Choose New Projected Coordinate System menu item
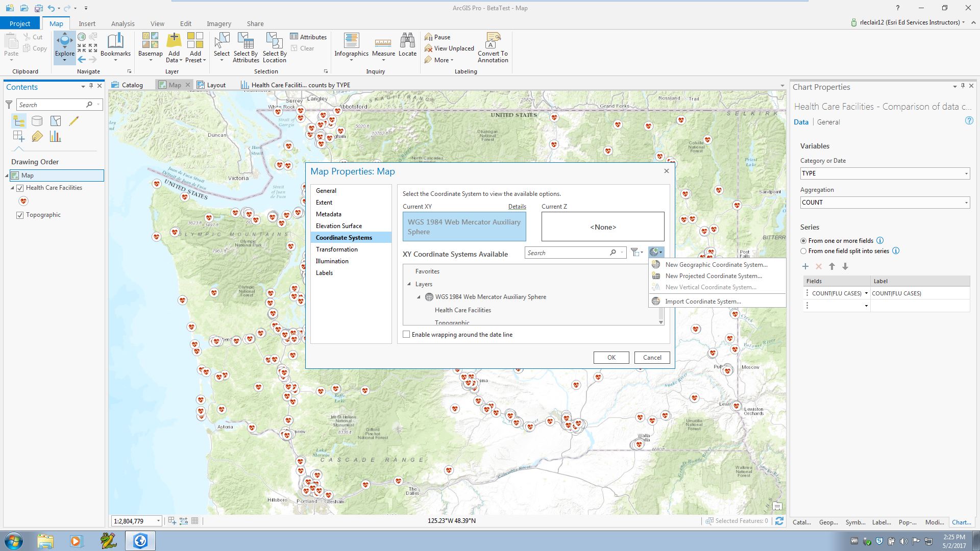This screenshot has width=980, height=551. coord(713,276)
